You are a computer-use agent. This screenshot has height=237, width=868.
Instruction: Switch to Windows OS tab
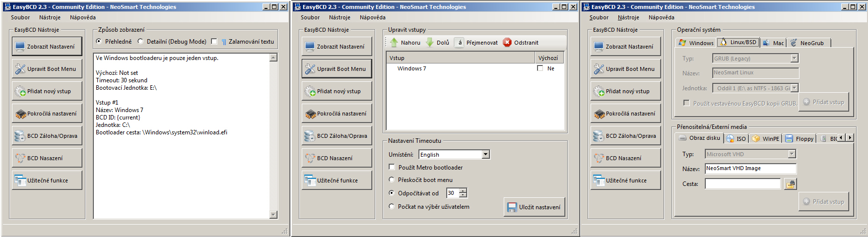pos(696,43)
